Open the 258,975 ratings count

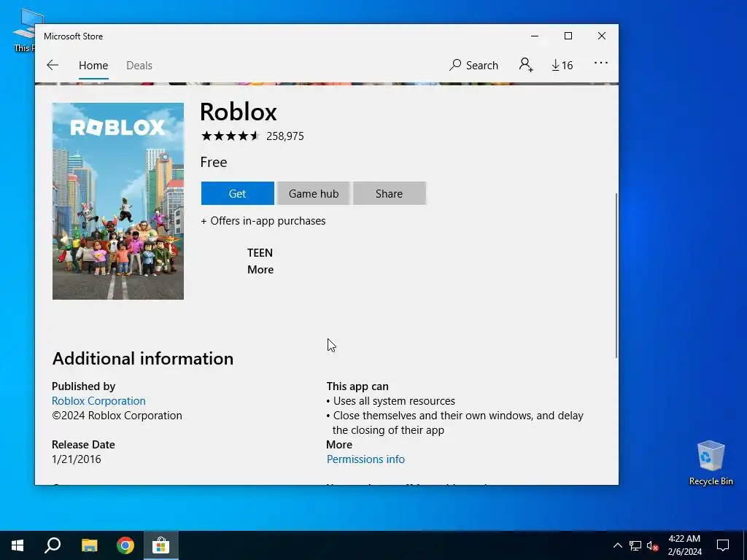[285, 136]
